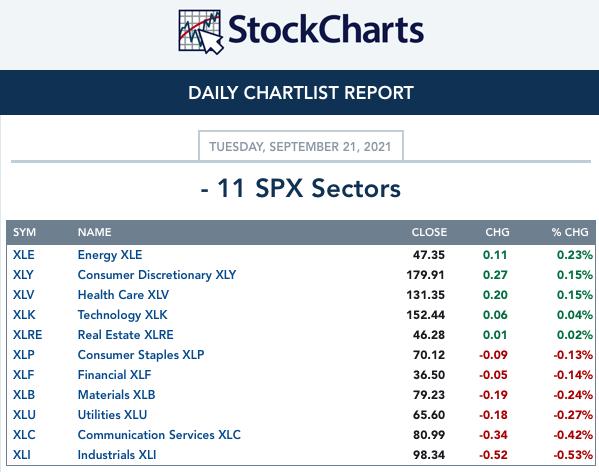This screenshot has height=472, width=599.
Task: Click the CLOSE column header
Action: click(429, 232)
